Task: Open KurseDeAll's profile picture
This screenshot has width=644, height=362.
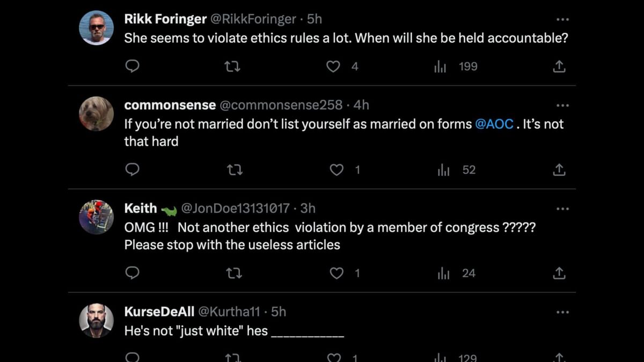Action: click(97, 321)
